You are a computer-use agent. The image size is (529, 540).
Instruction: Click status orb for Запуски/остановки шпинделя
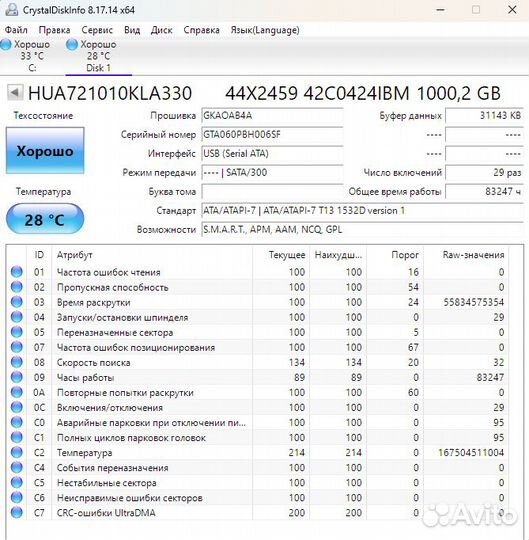tap(17, 317)
